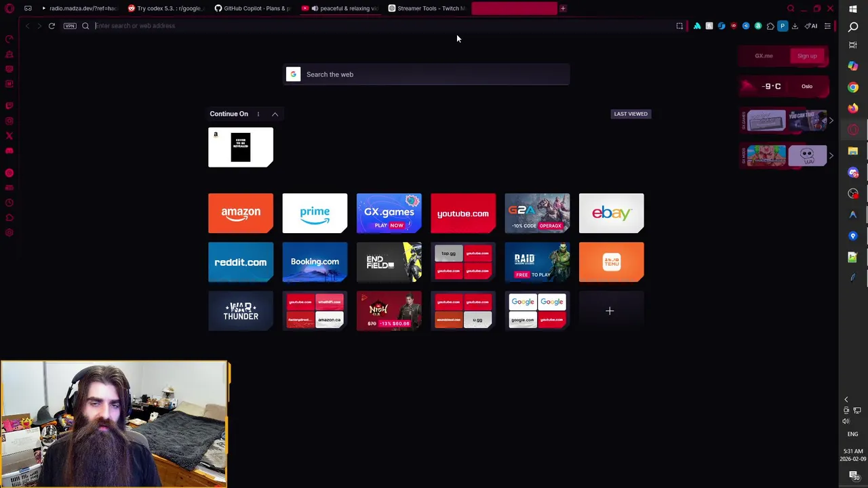Expand the GX Mods panel arrow
The width and height of the screenshot is (868, 488).
(x=831, y=155)
